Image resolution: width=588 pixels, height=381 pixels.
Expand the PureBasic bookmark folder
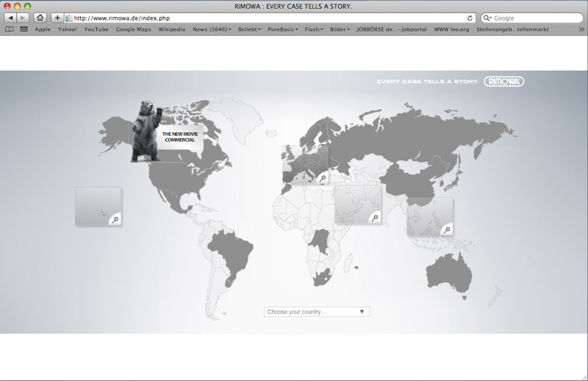pyautogui.click(x=283, y=29)
